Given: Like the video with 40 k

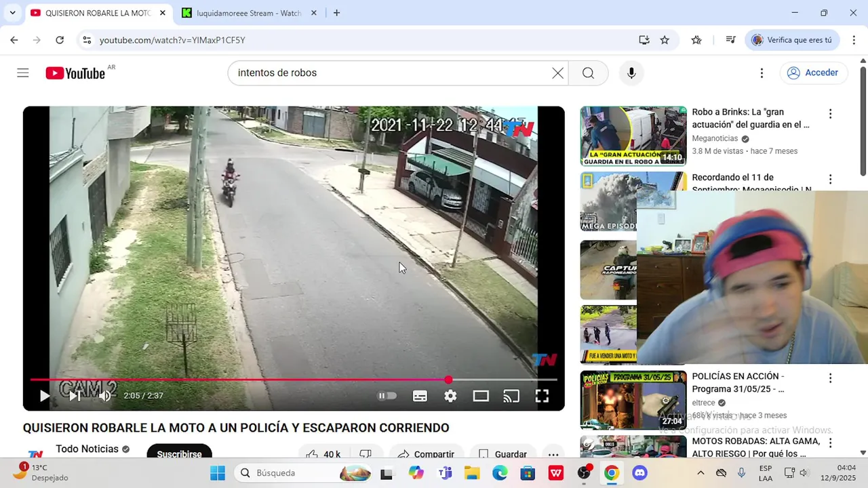Looking at the screenshot, I should 323,453.
